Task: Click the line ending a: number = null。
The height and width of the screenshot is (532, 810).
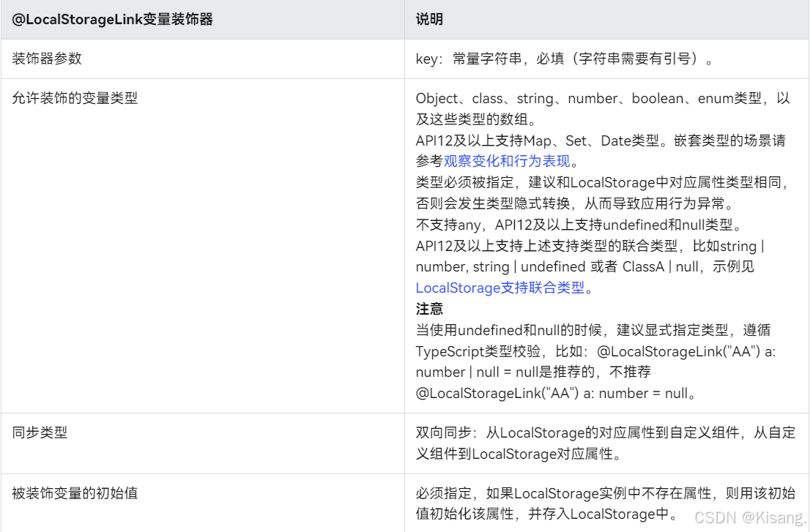Action: pos(557,393)
